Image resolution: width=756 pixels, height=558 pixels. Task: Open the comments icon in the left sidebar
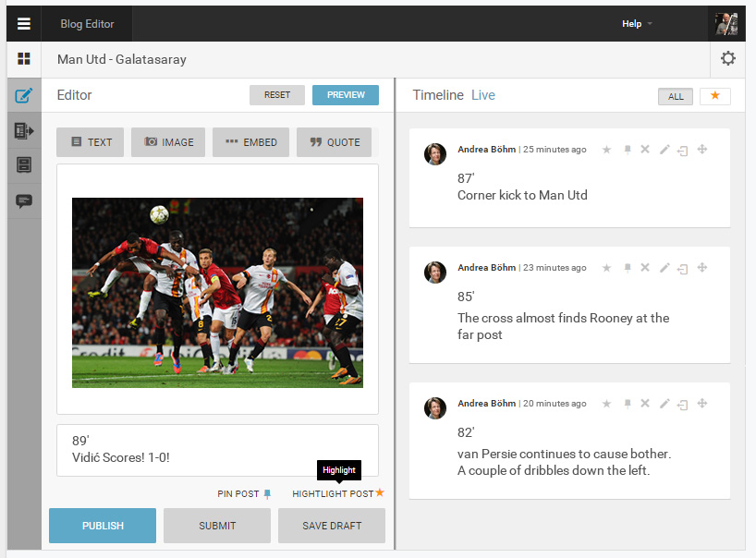point(23,201)
